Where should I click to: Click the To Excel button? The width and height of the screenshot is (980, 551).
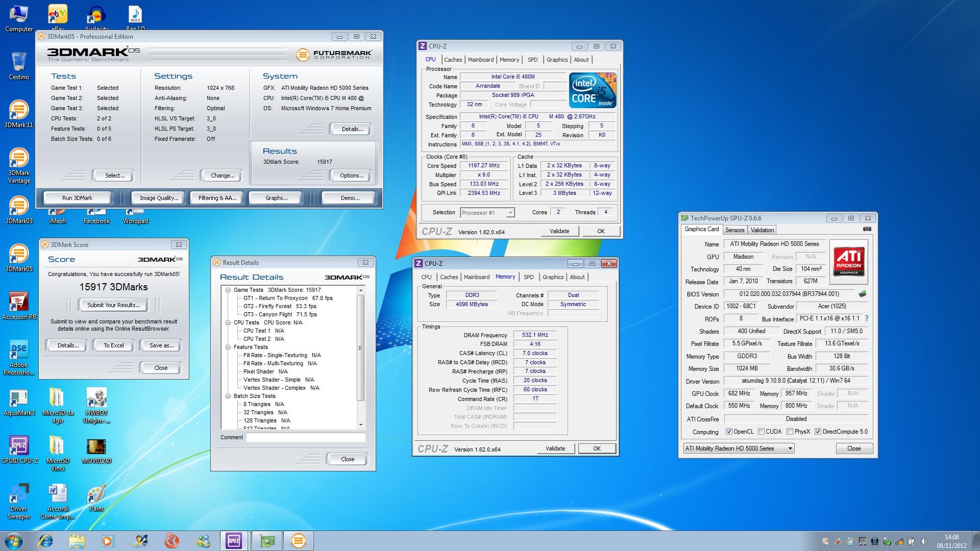[113, 345]
